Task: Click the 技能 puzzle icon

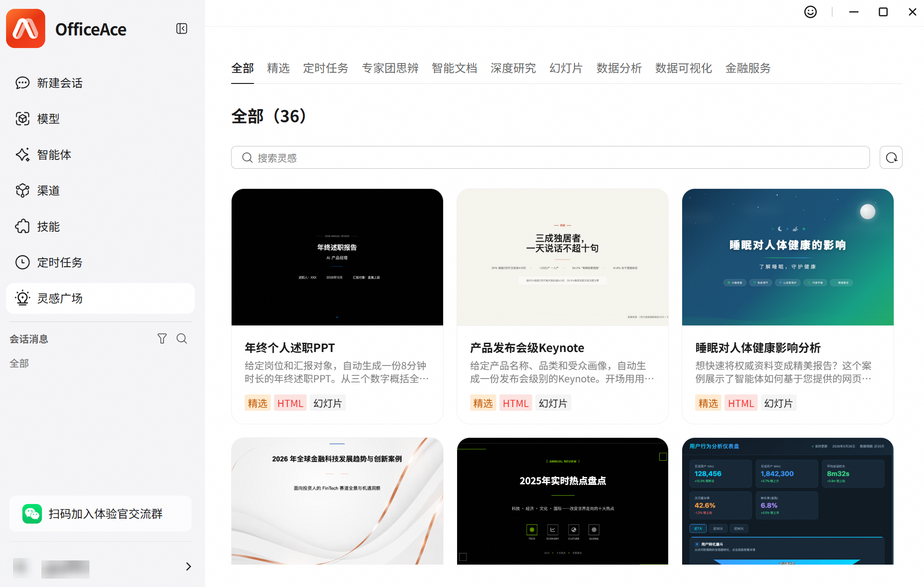Action: pos(22,227)
